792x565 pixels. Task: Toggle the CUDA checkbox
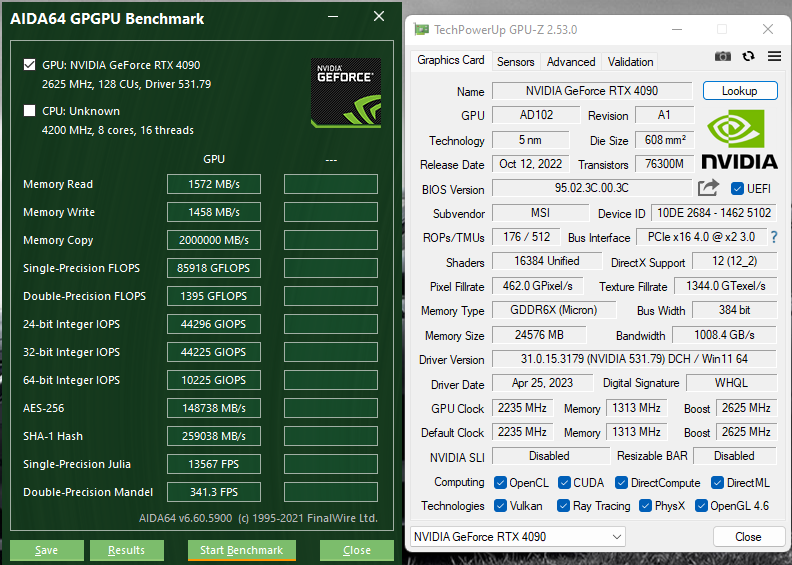(564, 483)
